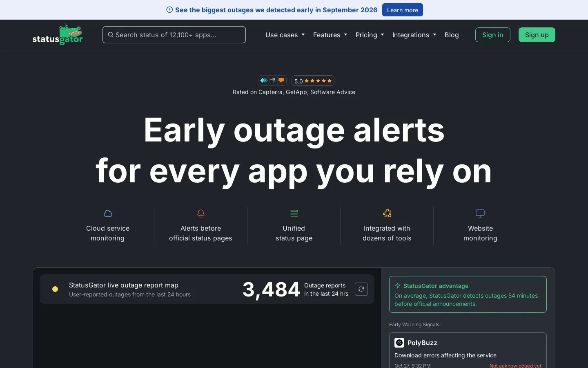Click the puzzle icon above Integrated with dozens of tools
Image resolution: width=588 pixels, height=368 pixels.
tap(387, 213)
